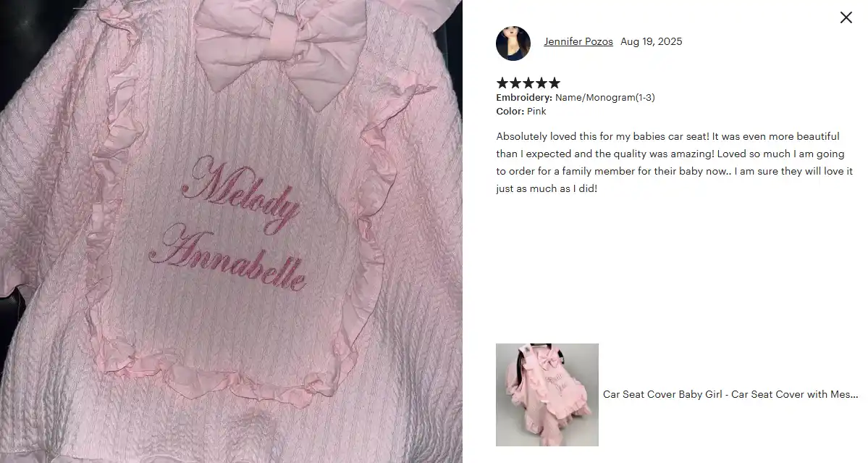Close the review photo overlay
This screenshot has width=868, height=463.
pos(846,17)
